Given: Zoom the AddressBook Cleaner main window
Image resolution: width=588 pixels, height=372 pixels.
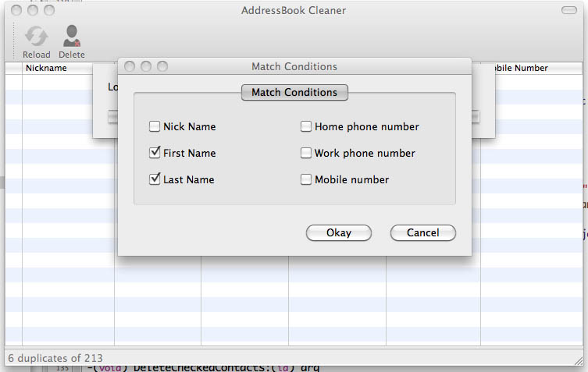Looking at the screenshot, I should (50, 11).
